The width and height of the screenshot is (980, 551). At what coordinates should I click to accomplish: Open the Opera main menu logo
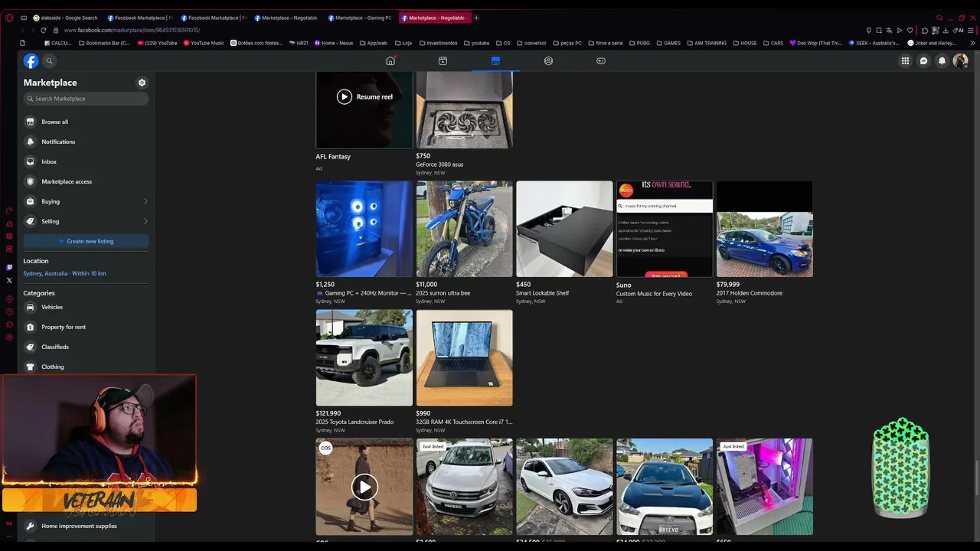(x=9, y=18)
